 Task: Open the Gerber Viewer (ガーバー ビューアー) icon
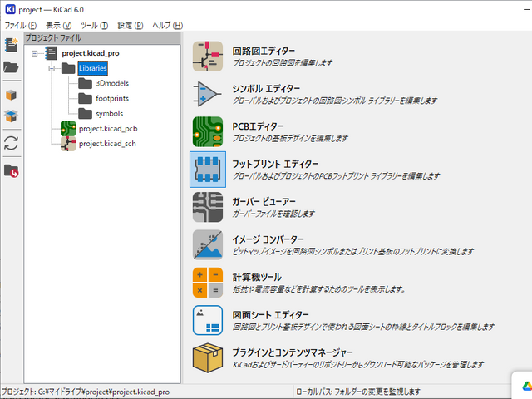click(208, 207)
